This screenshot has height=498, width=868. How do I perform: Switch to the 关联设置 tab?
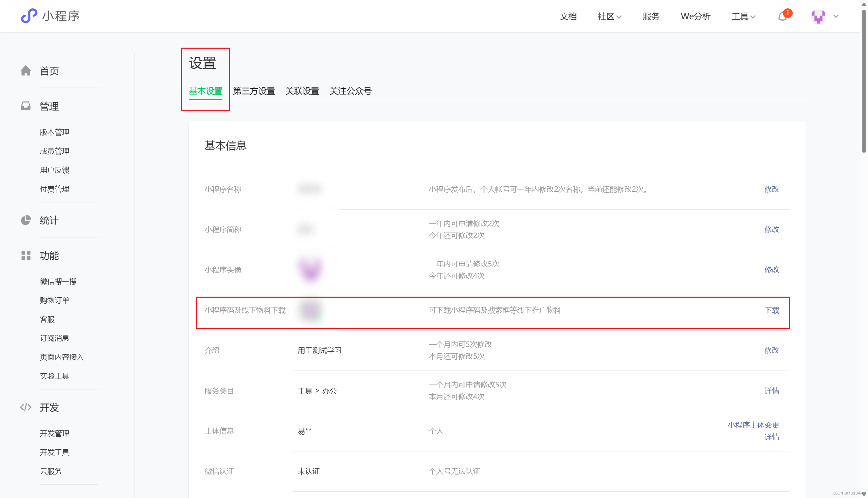(x=302, y=91)
